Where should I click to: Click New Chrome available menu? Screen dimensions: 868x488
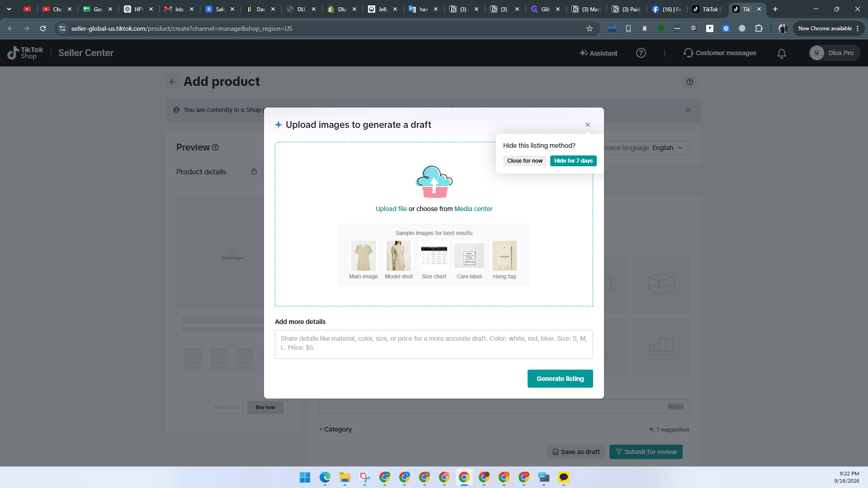[828, 28]
